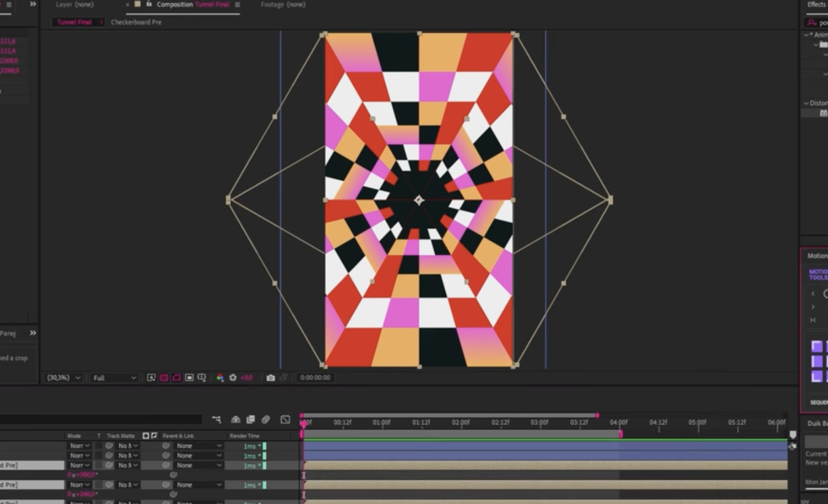828x504 pixels.
Task: Open the Graph Editor
Action: point(285,420)
